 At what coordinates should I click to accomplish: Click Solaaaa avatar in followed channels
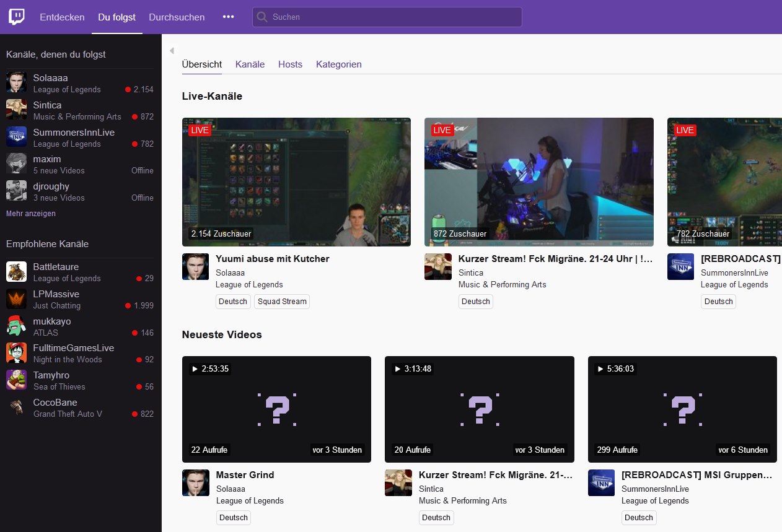(16, 82)
